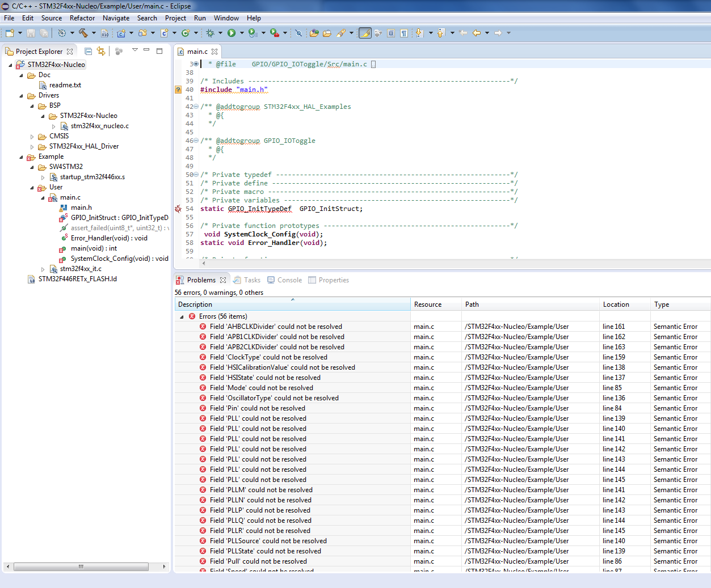This screenshot has height=588, width=711.
Task: Toggle Show Whitespace Characters pilcrow button
Action: click(x=403, y=33)
